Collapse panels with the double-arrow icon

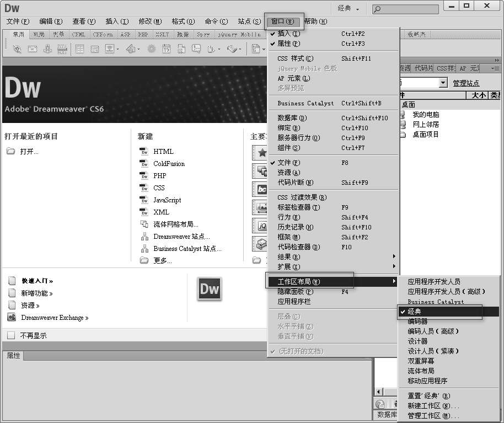[x=497, y=60]
